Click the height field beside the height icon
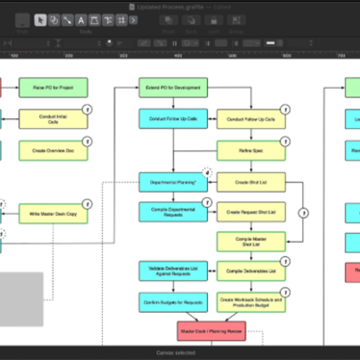 tap(80, 43)
